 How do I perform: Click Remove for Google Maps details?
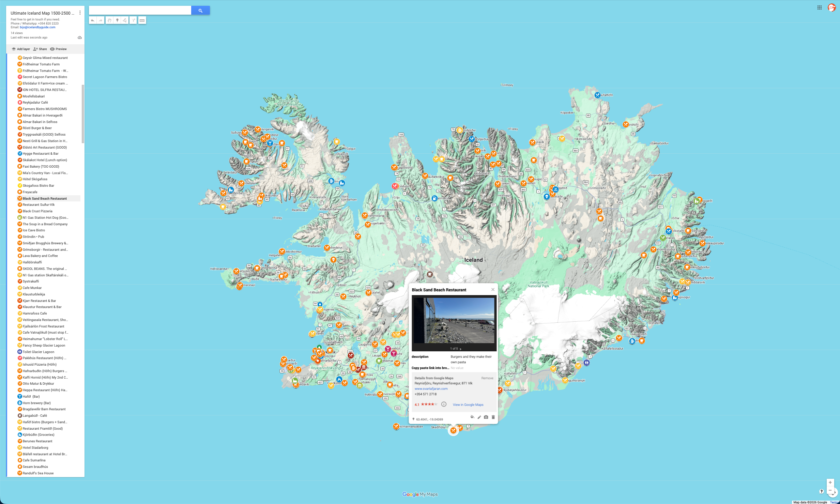(487, 378)
